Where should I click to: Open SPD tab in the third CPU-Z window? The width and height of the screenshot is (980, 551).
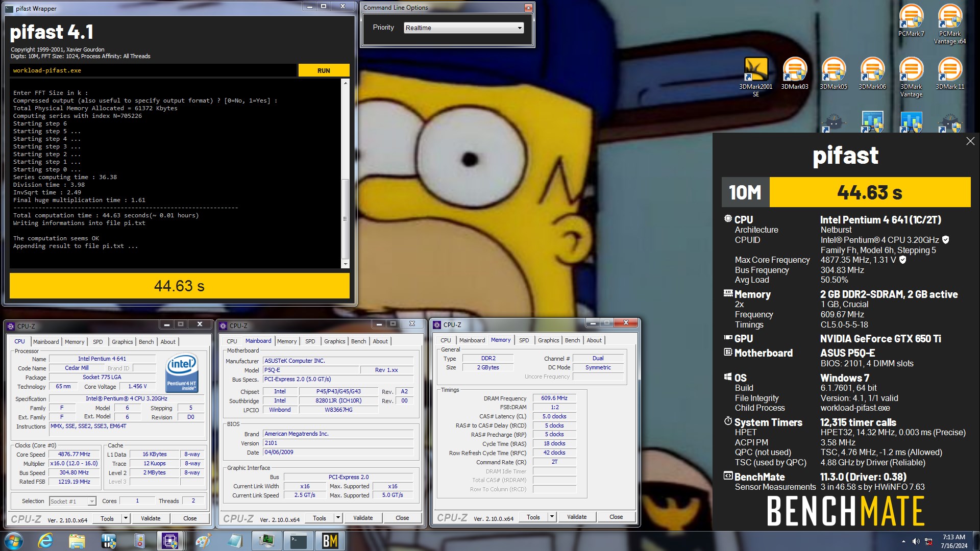point(524,340)
